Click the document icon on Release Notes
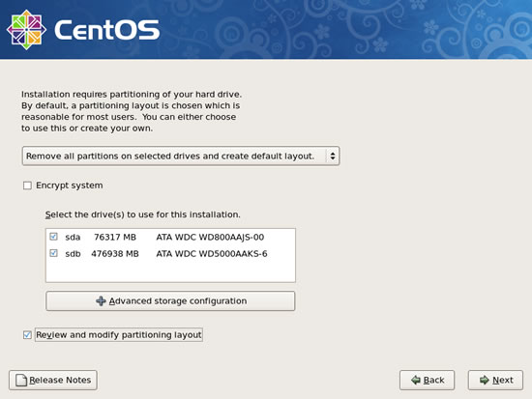This screenshot has height=399, width=532. tap(21, 380)
